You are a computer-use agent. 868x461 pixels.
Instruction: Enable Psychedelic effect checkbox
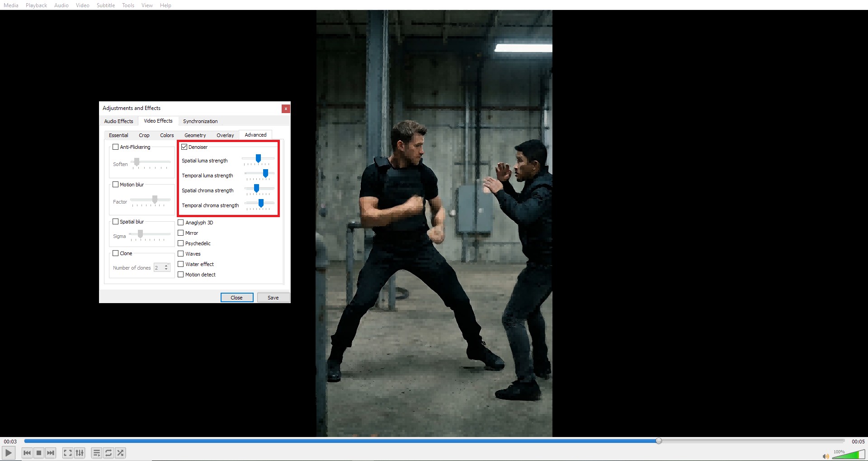coord(181,243)
